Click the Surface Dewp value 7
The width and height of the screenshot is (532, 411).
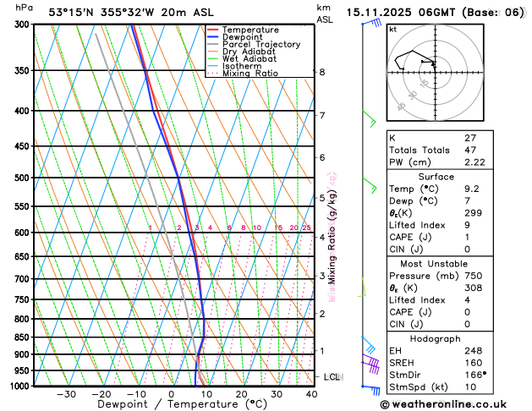point(467,200)
